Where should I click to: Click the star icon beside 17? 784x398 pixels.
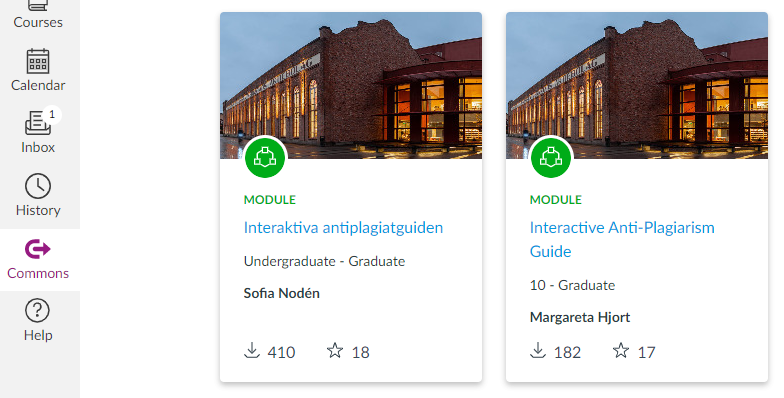point(621,350)
